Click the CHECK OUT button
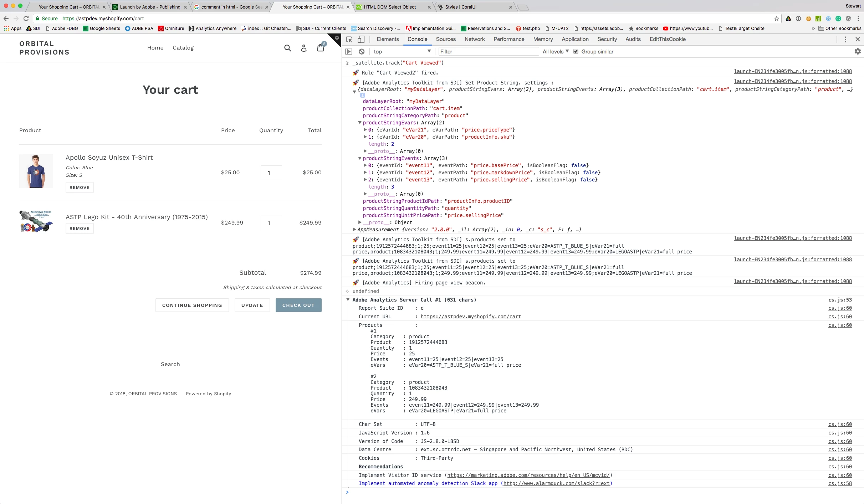Image resolution: width=864 pixels, height=504 pixels. point(298,305)
